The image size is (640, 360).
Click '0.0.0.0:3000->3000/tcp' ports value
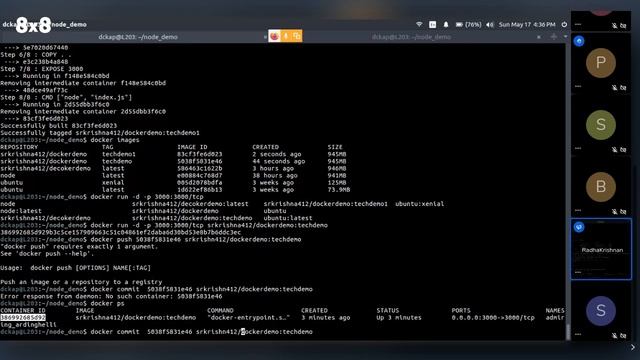pyautogui.click(x=493, y=318)
